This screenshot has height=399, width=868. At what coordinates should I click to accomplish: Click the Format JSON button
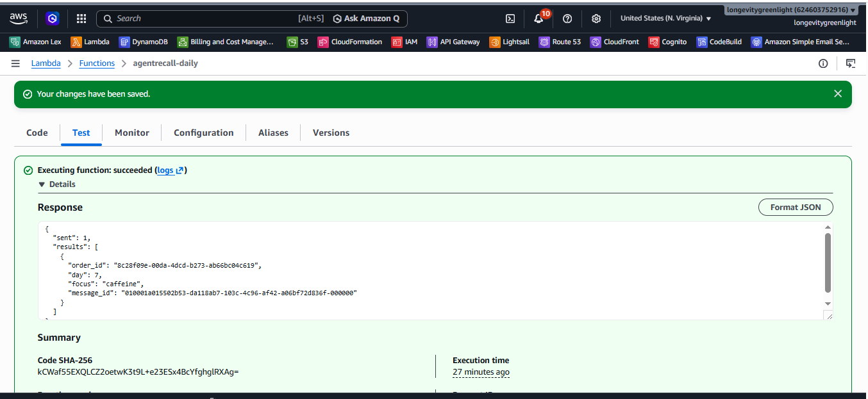click(x=796, y=208)
